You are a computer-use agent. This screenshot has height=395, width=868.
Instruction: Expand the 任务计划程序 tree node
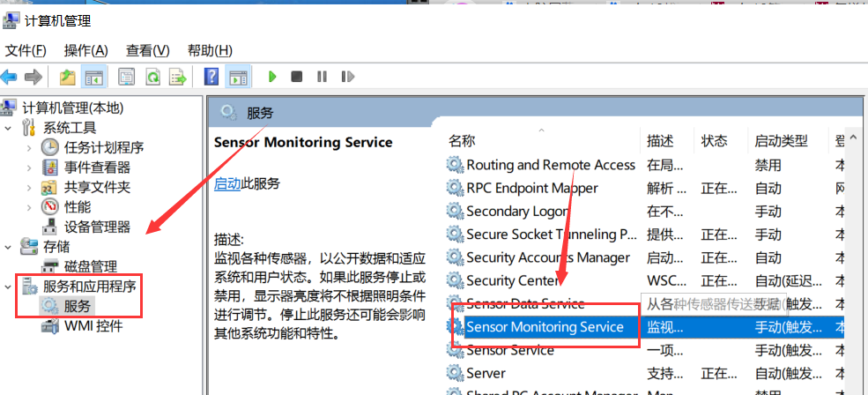tap(30, 147)
